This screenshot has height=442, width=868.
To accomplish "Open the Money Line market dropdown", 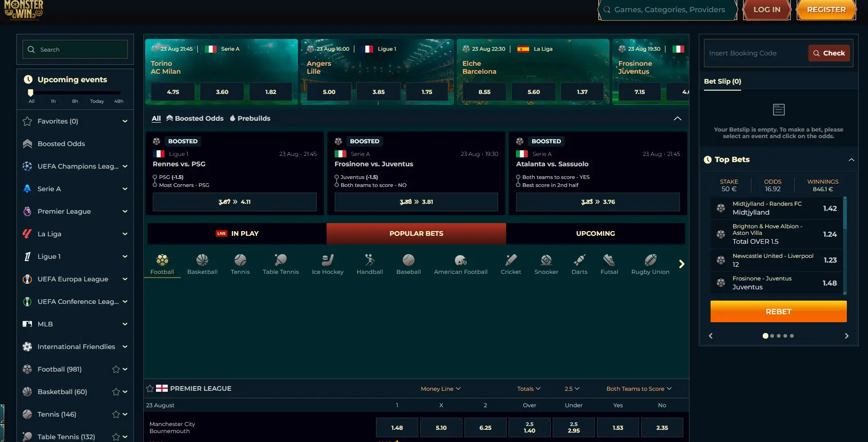I will click(x=441, y=389).
